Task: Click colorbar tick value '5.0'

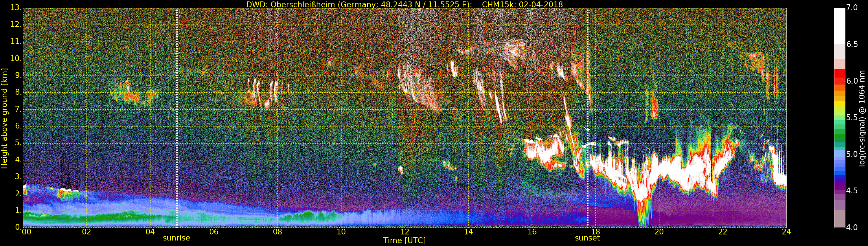Action: 852,154
